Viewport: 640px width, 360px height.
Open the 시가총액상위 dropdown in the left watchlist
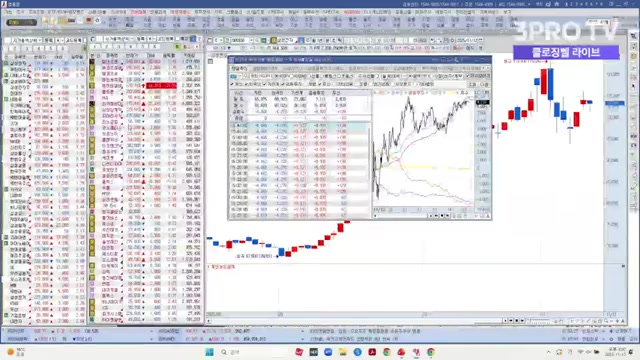[27, 40]
